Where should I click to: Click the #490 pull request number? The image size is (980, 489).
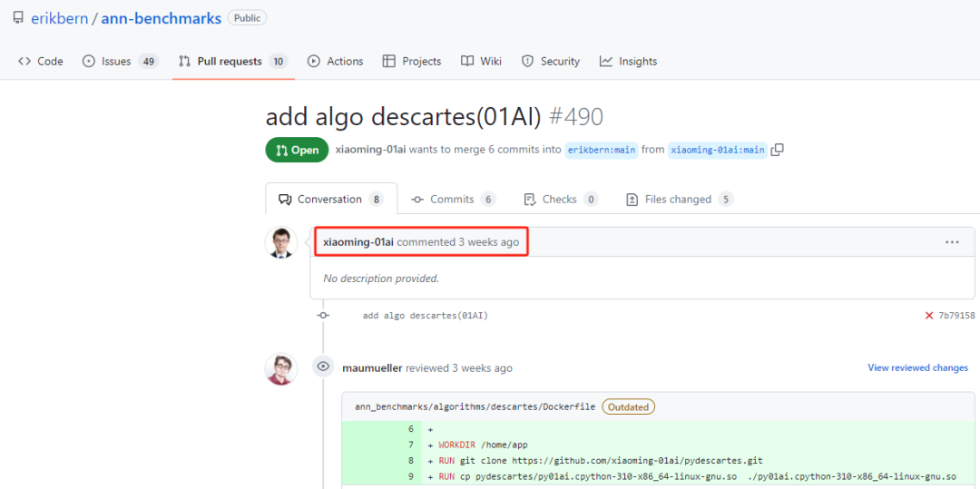pyautogui.click(x=575, y=117)
